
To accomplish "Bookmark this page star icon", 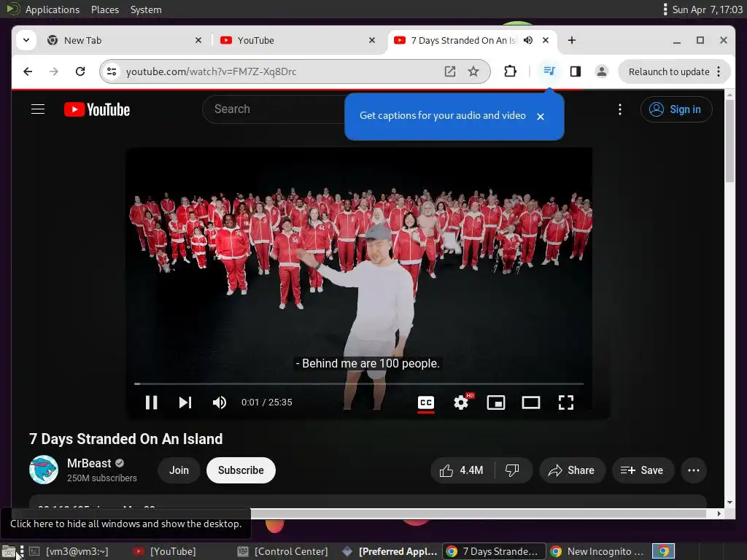I will click(x=473, y=71).
